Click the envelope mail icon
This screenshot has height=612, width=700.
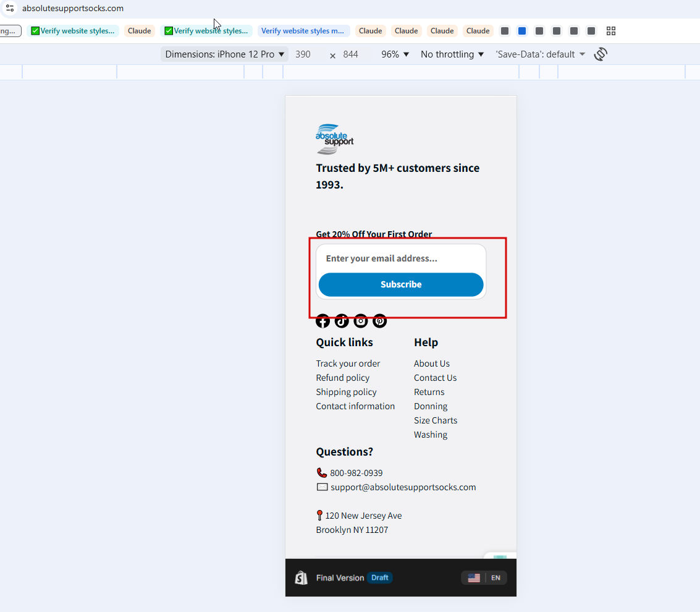322,487
